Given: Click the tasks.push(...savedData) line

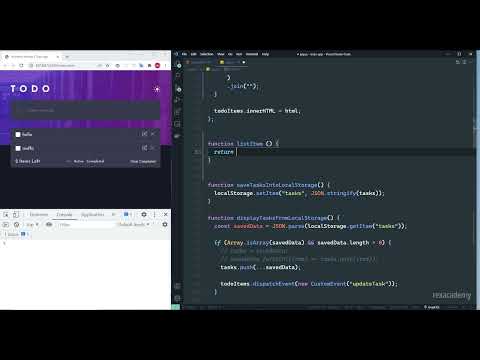Looking at the screenshot, I should click(260, 267).
